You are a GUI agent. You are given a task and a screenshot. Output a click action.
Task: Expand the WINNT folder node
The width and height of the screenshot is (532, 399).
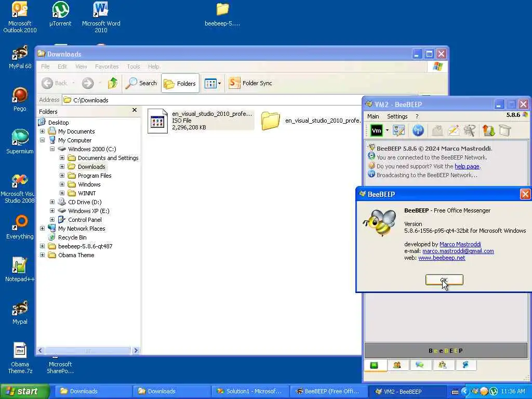(x=62, y=193)
